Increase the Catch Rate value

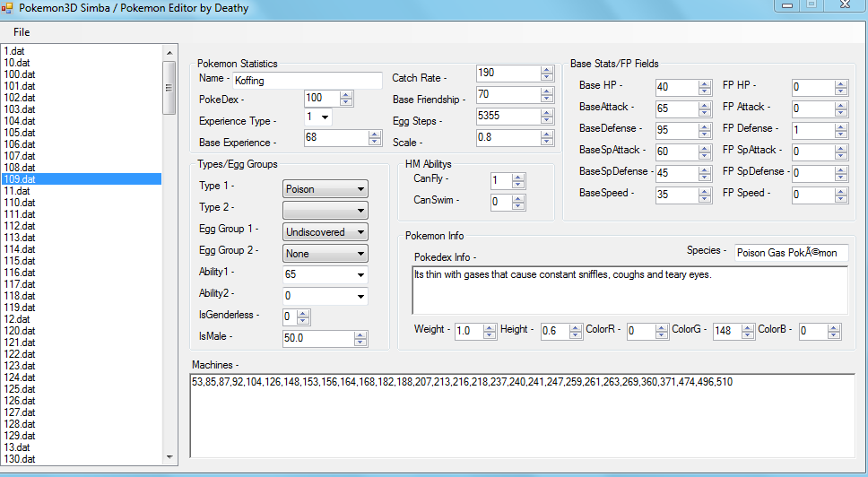(547, 69)
